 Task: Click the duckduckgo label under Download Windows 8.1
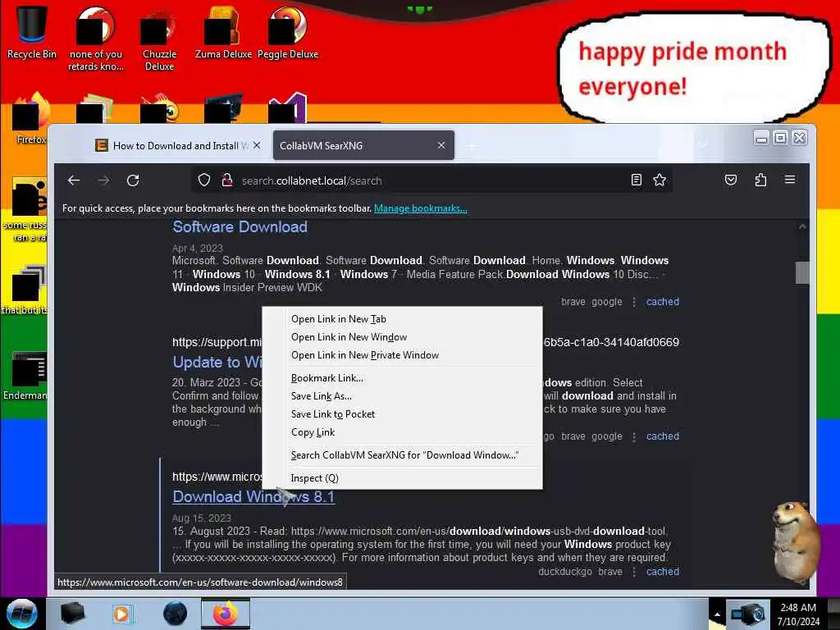tap(564, 572)
